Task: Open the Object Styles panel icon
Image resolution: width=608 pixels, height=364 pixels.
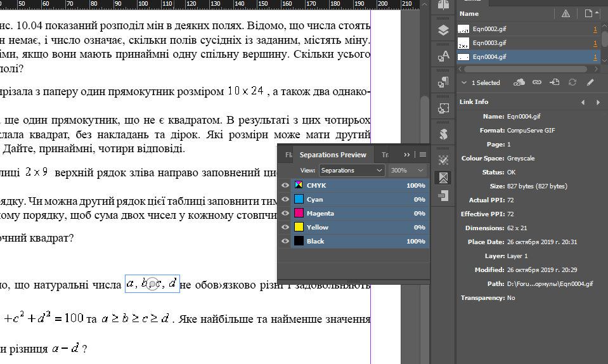Action: (x=443, y=108)
